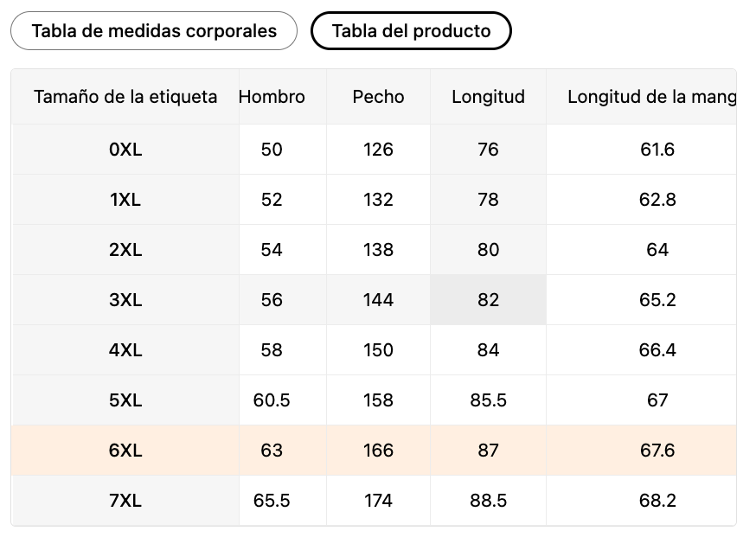756x550 pixels.
Task: Select the 0XL size row label
Action: point(125,150)
